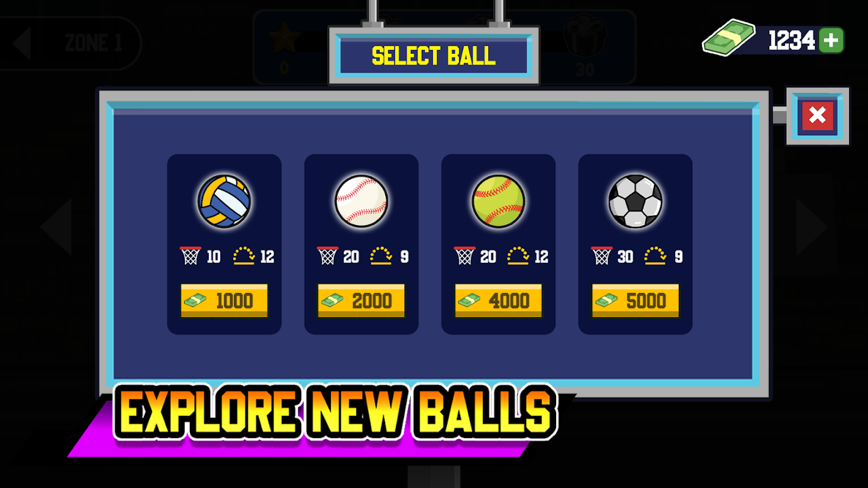Viewport: 868px width, 488px height.
Task: Go back using the Zone 1 arrow
Action: (22, 43)
